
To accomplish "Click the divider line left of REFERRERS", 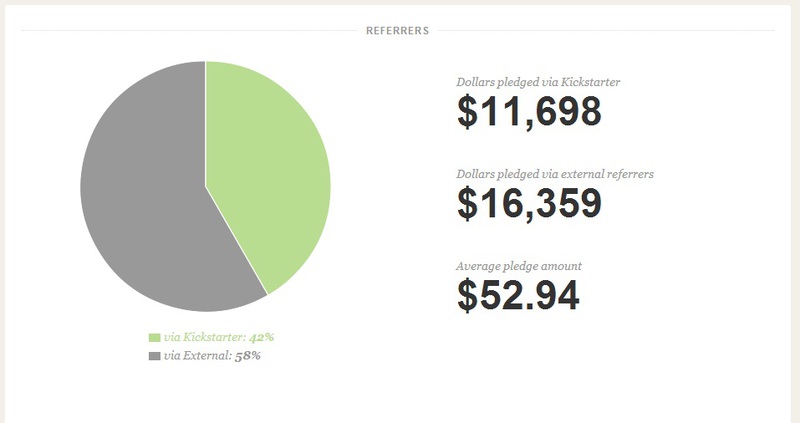I will pyautogui.click(x=188, y=31).
